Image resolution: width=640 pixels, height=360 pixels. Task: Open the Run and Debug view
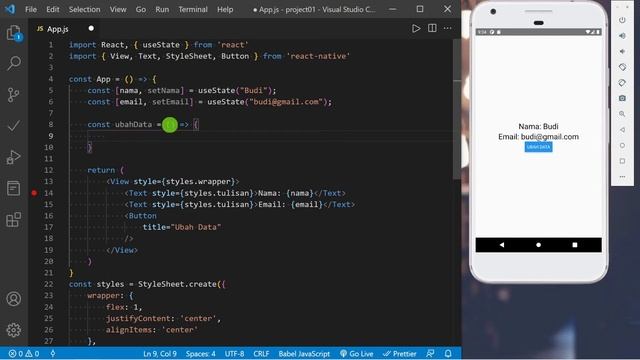pos(13,157)
